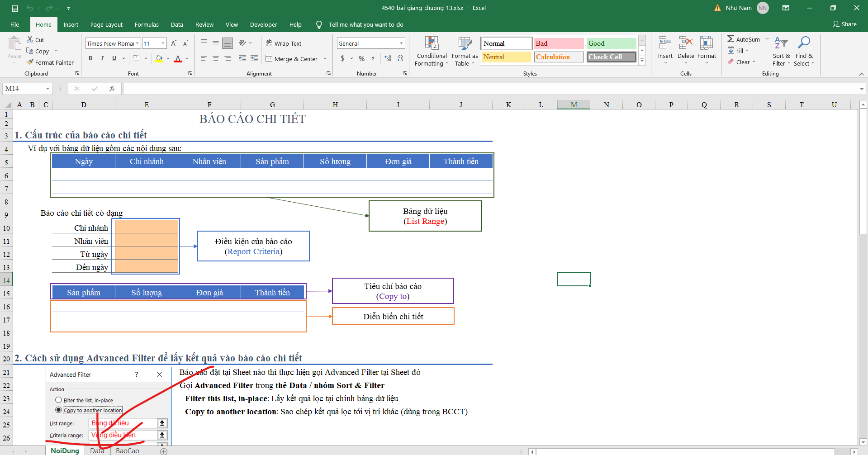The width and height of the screenshot is (868, 455).
Task: Open Find & Select magnifier
Action: (x=804, y=52)
